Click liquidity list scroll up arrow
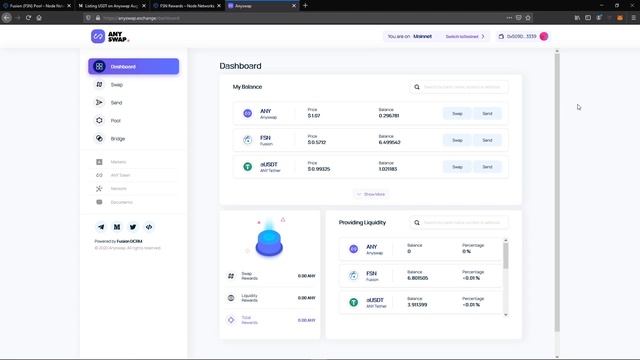This screenshot has height=360, width=640. [506, 240]
